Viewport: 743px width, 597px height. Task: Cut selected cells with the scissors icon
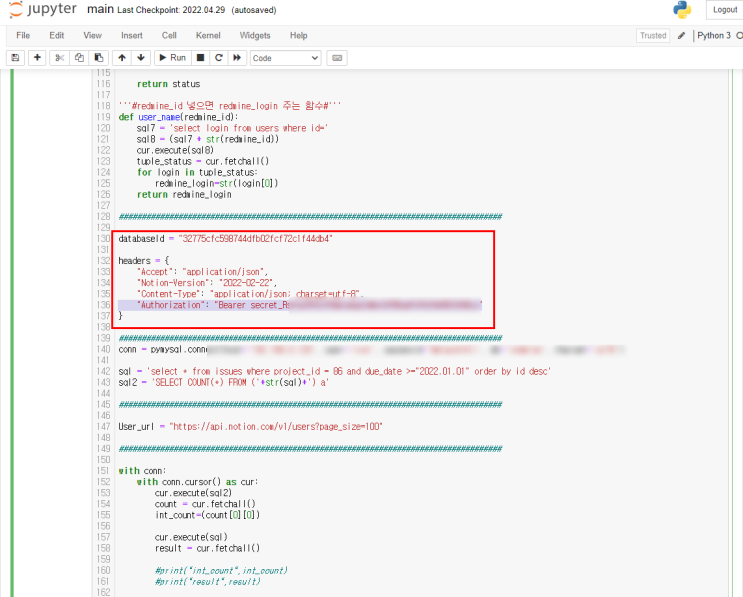(x=59, y=58)
